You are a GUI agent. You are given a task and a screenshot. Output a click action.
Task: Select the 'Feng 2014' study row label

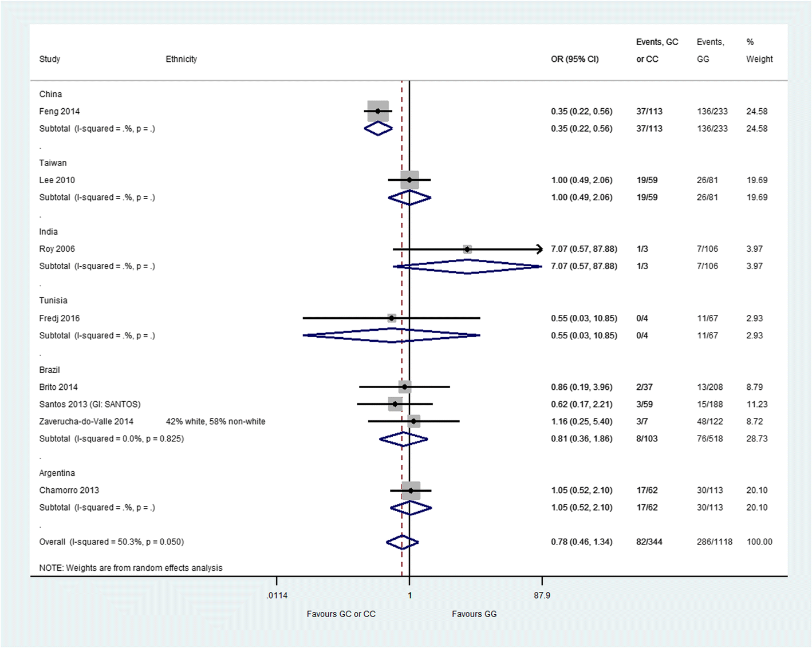click(60, 111)
